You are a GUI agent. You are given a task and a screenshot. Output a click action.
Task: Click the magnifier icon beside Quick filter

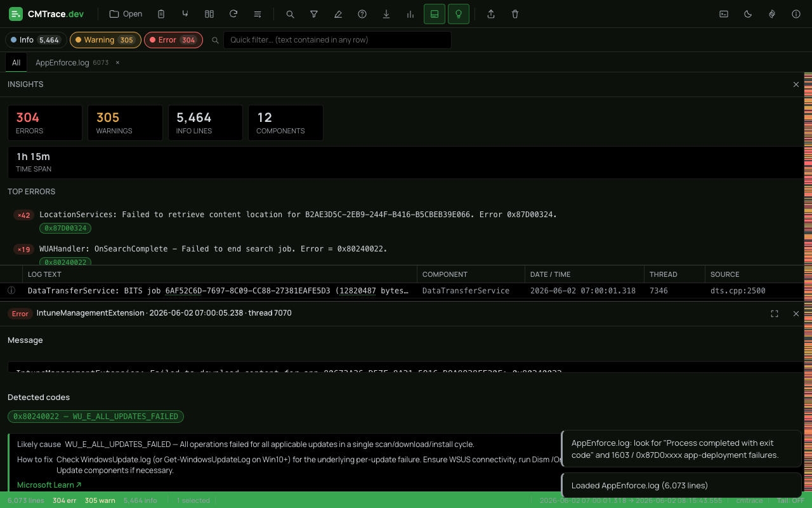coord(215,41)
